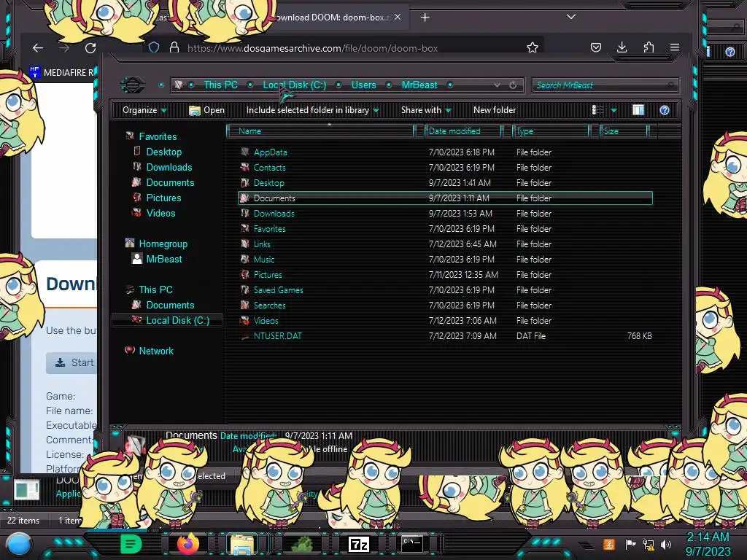Click the list all tabs chevron
The width and height of the screenshot is (747, 560).
tap(571, 17)
